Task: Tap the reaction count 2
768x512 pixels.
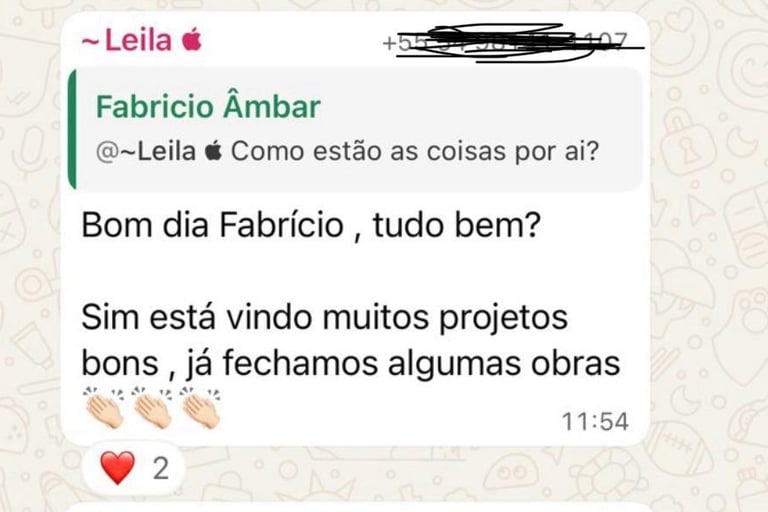Action: coord(161,468)
